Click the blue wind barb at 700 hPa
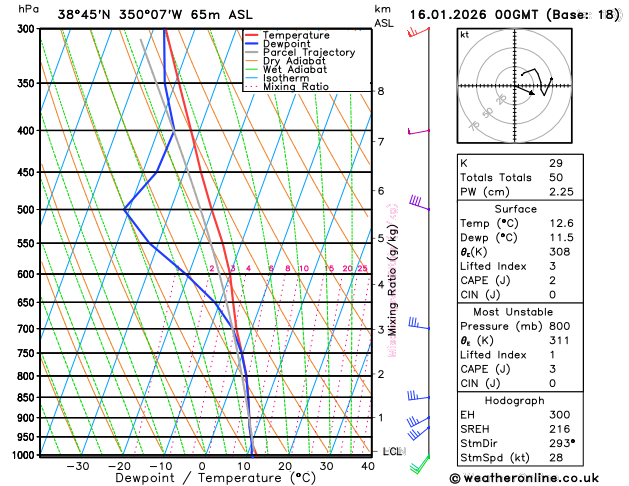 point(419,323)
